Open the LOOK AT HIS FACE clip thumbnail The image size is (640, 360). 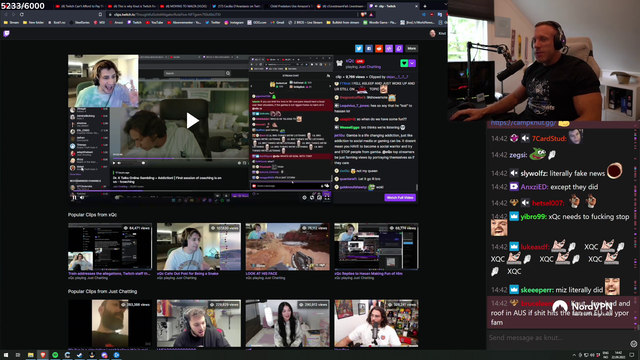[x=287, y=247]
